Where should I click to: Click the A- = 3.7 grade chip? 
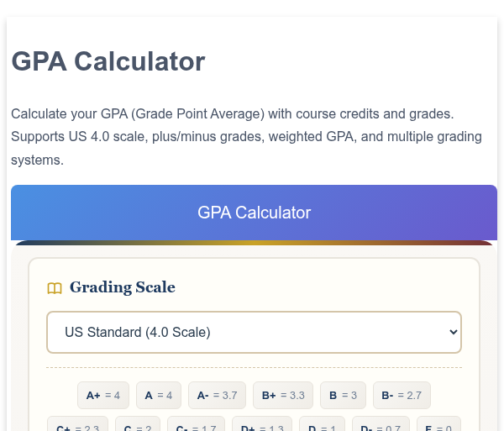click(x=217, y=396)
